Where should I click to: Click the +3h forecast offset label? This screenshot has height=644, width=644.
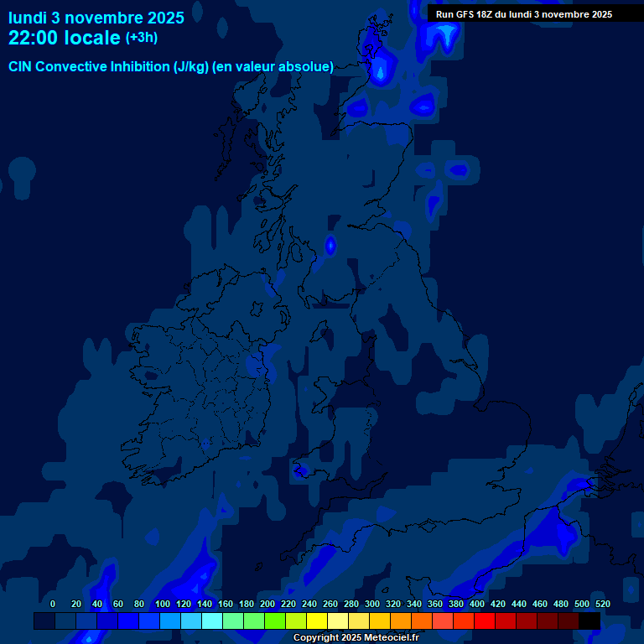[141, 38]
